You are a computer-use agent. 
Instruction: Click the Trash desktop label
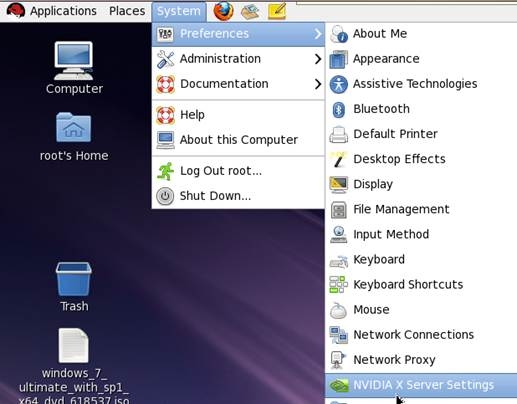(x=74, y=306)
